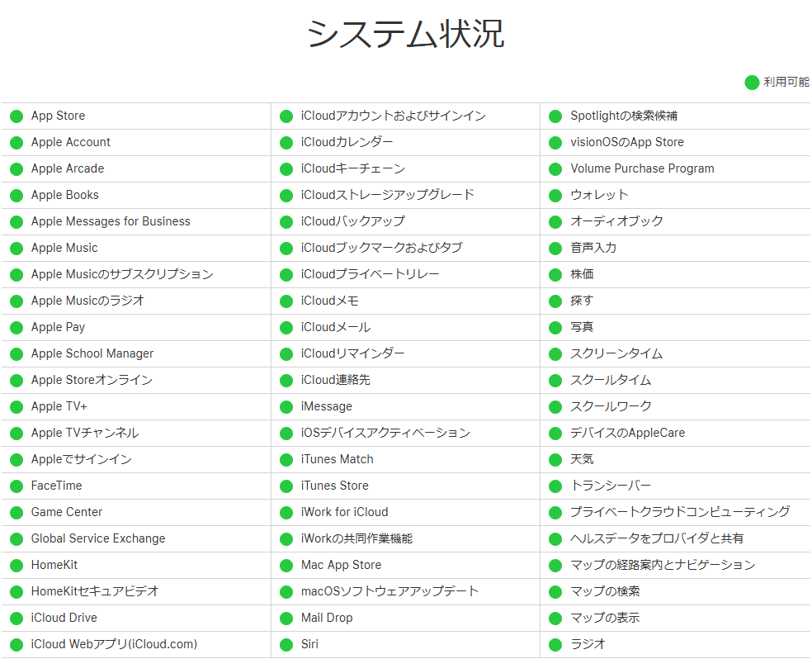This screenshot has width=812, height=659.
Task: Click the status dot beside Siri
Action: click(x=286, y=645)
